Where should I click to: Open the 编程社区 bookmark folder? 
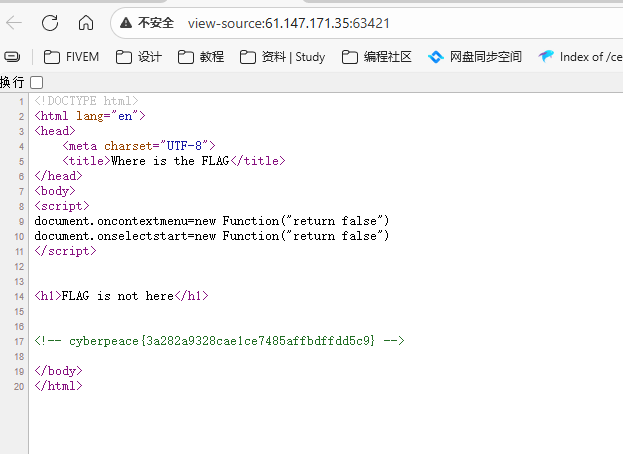(377, 57)
